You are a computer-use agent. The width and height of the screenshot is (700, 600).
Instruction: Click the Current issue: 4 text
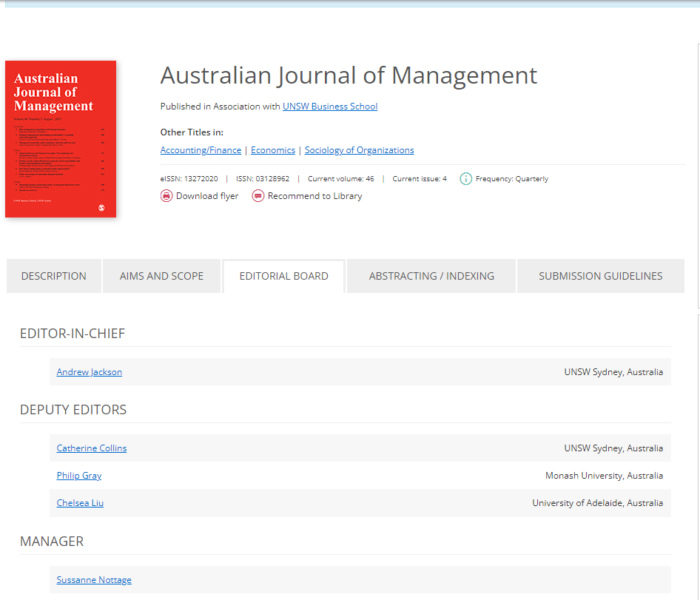coord(420,178)
